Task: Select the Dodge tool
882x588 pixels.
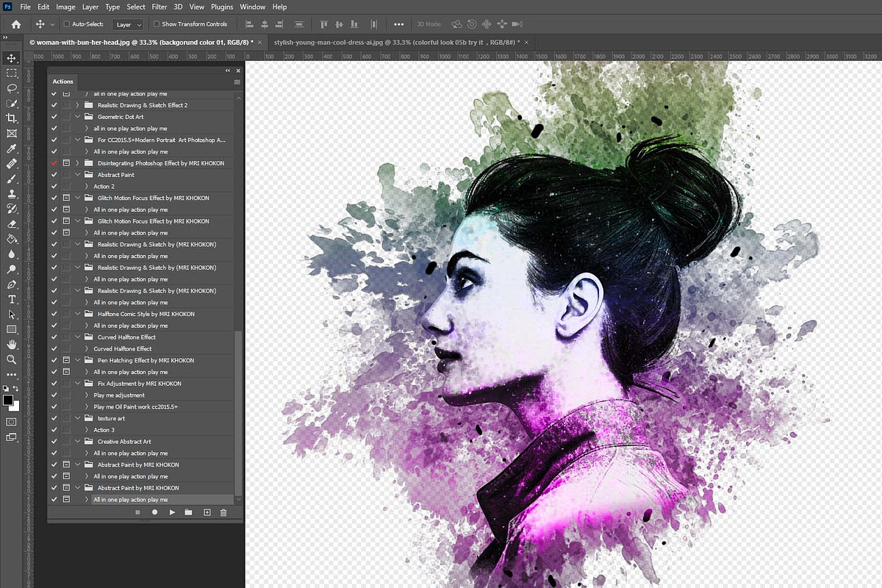Action: 12,269
